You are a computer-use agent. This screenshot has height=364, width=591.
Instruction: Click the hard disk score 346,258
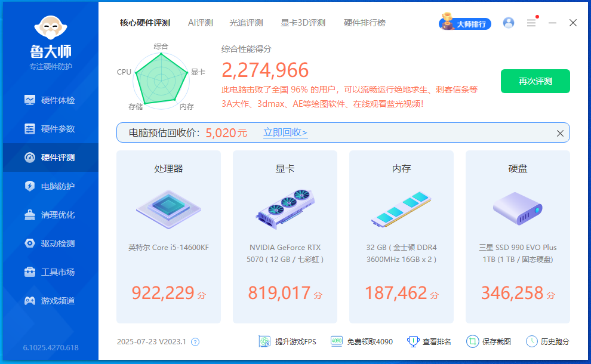click(512, 293)
